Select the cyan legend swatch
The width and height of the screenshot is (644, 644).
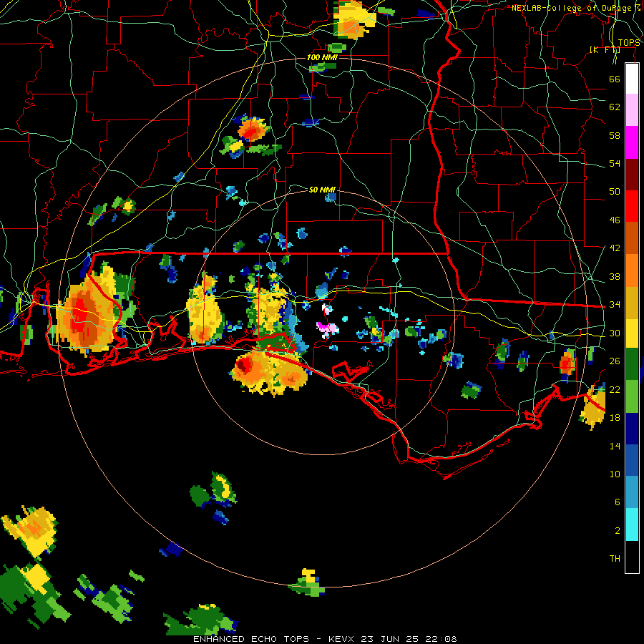click(x=632, y=525)
